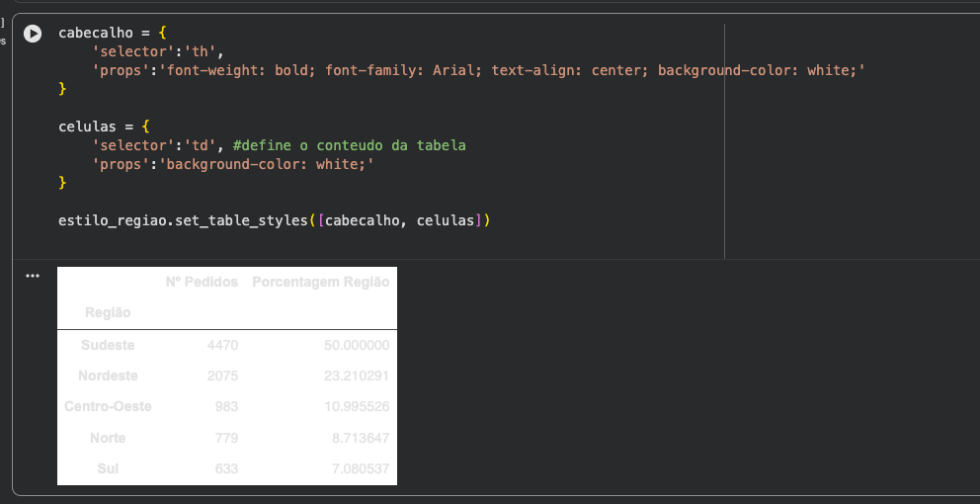Screen dimensions: 980x504
Task: Select the 'Centro-Oeste' row label
Action: 108,406
